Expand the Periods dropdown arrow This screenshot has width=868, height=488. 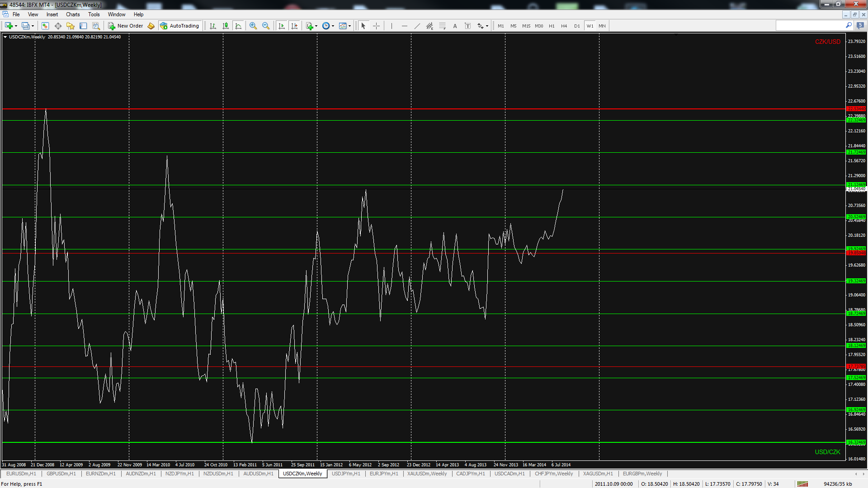click(333, 26)
